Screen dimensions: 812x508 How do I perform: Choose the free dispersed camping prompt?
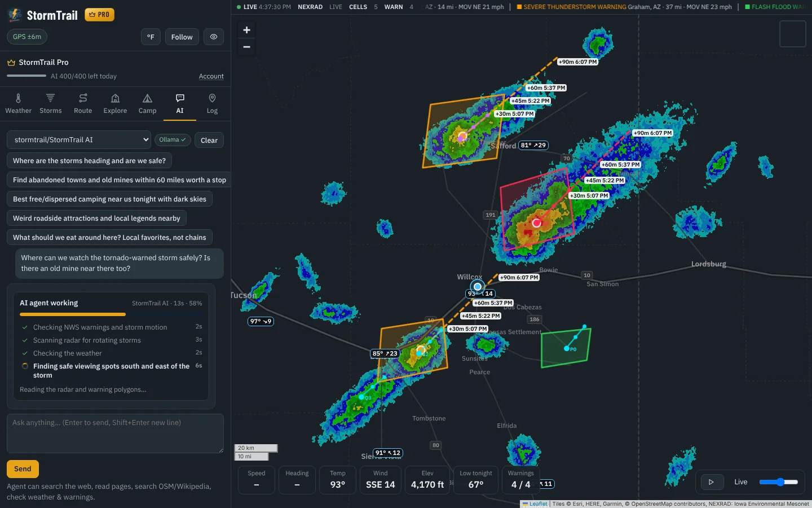coord(109,199)
